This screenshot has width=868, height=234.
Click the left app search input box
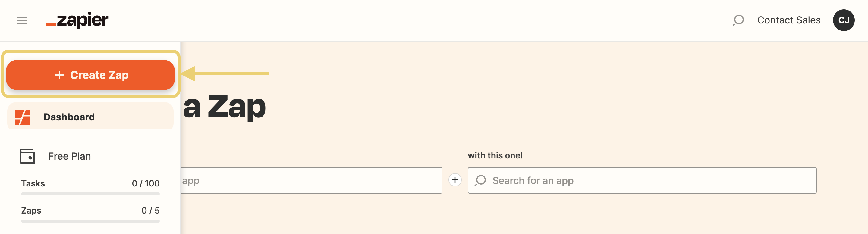pyautogui.click(x=310, y=180)
